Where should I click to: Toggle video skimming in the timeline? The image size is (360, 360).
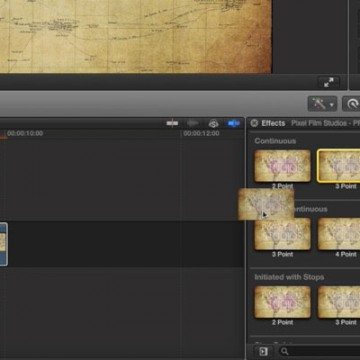click(172, 124)
